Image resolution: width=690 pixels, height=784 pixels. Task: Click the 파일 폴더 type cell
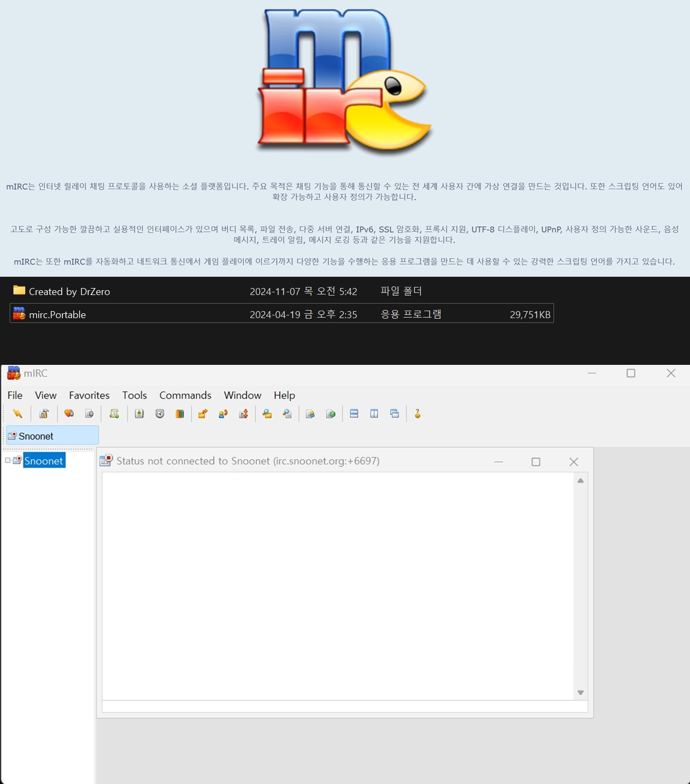tap(401, 291)
